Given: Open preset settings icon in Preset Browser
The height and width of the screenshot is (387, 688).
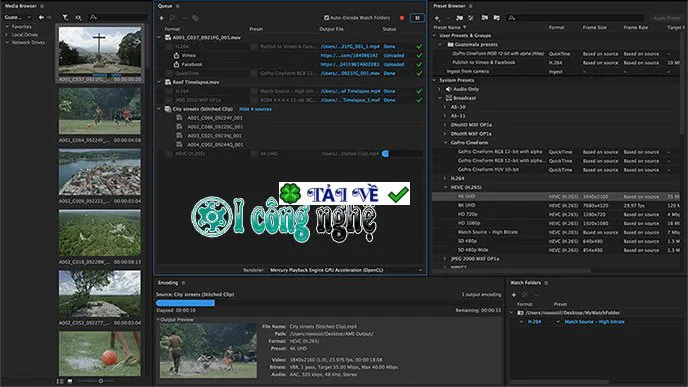Looking at the screenshot, I should tap(471, 18).
